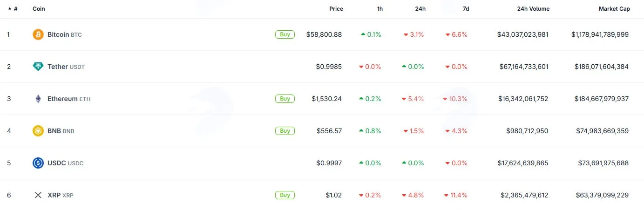Screen dimensions: 644x210
Task: Click Buy button for XRP
Action: (x=285, y=195)
